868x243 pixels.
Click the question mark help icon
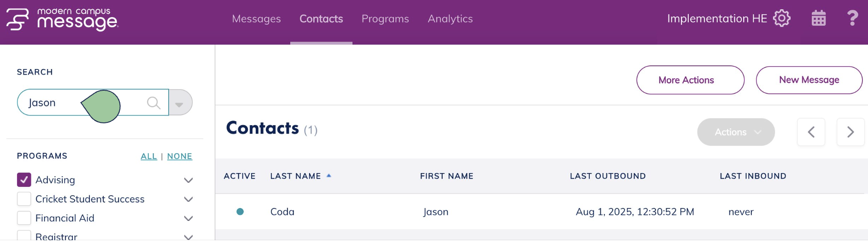tap(852, 18)
